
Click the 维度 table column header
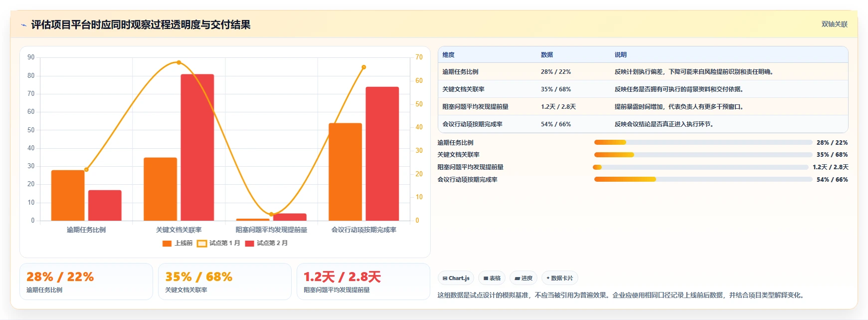pos(449,55)
